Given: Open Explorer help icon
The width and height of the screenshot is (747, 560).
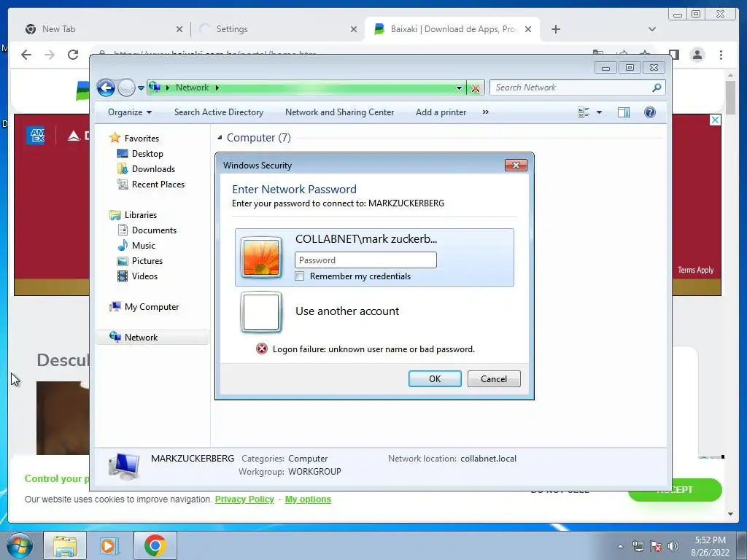Looking at the screenshot, I should [650, 112].
